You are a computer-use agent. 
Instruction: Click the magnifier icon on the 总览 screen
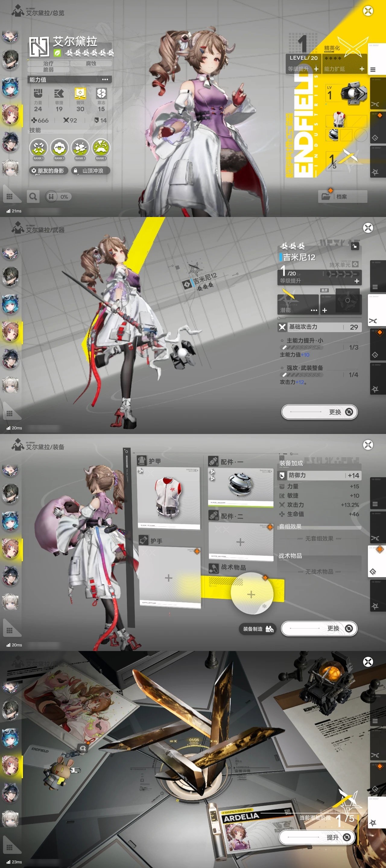(x=33, y=197)
